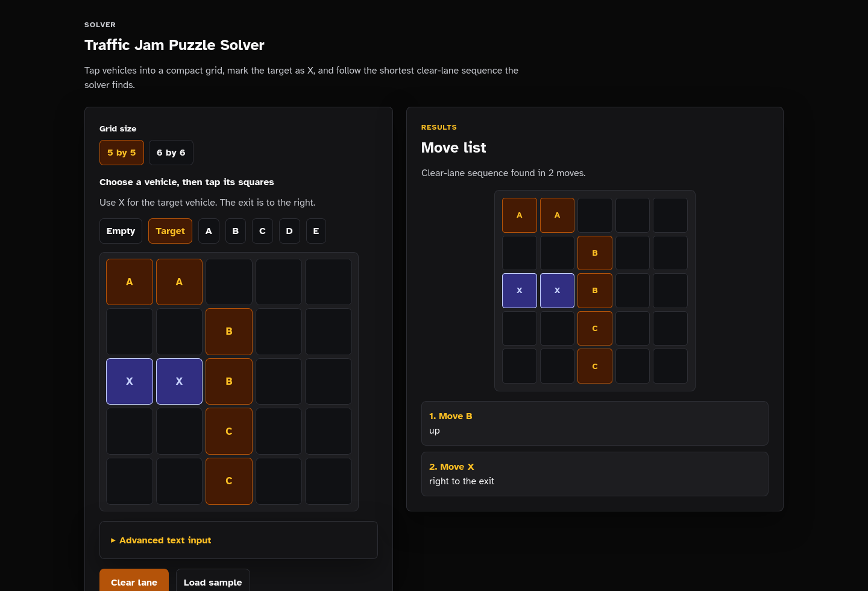Tap the empty bottom-left square of editor grid
This screenshot has height=591, width=868.
coord(130,481)
